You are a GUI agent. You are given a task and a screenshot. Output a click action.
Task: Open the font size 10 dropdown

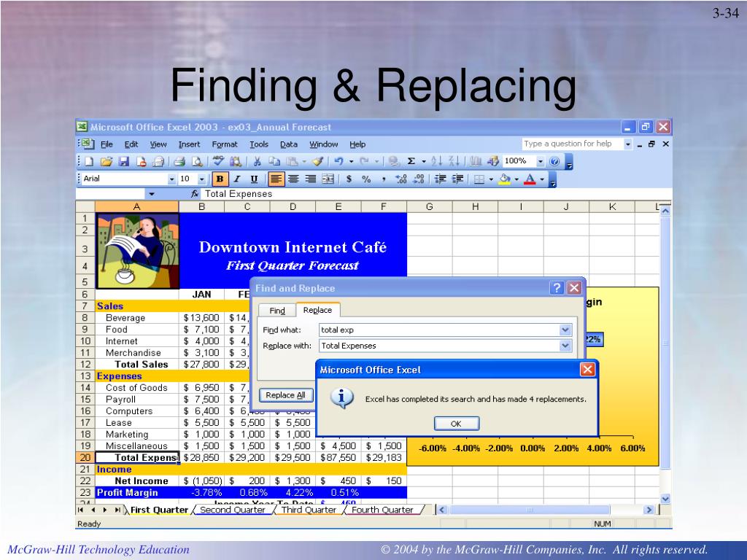[201, 179]
